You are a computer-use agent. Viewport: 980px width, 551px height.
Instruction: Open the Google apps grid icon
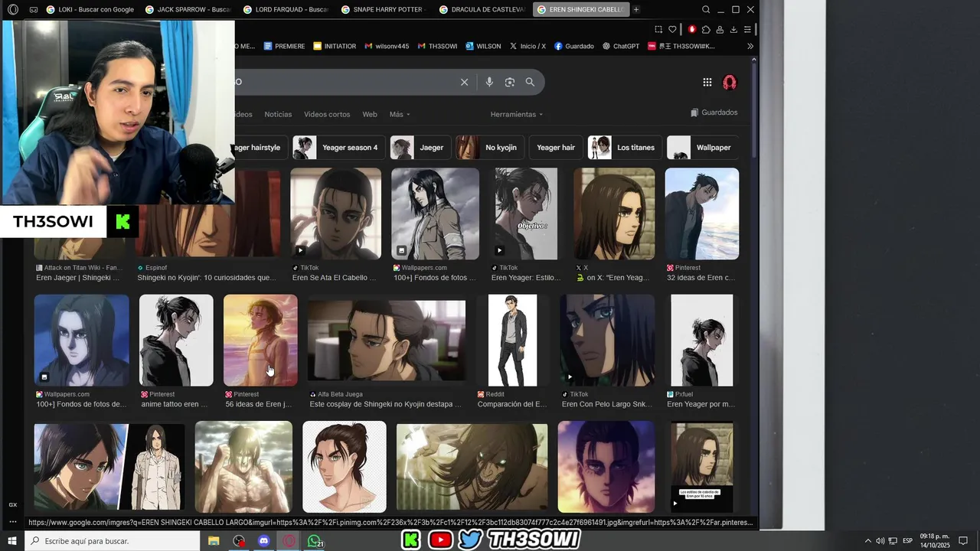tap(707, 82)
